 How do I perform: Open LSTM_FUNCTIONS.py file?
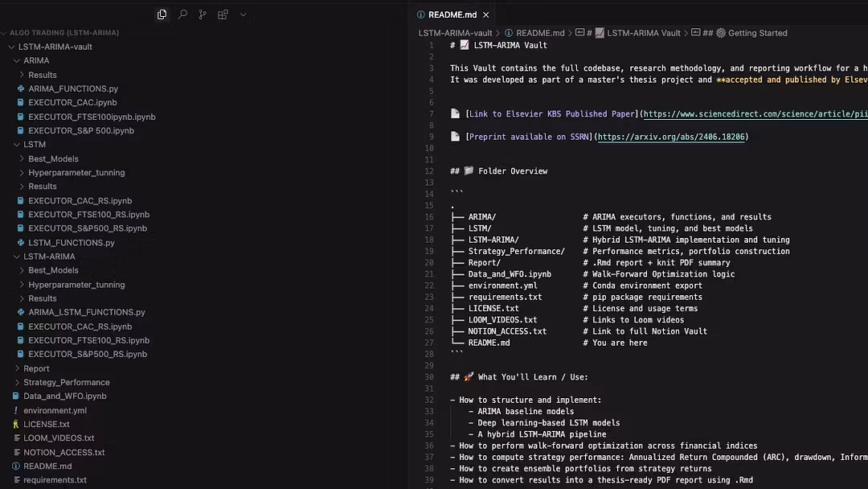click(x=72, y=243)
